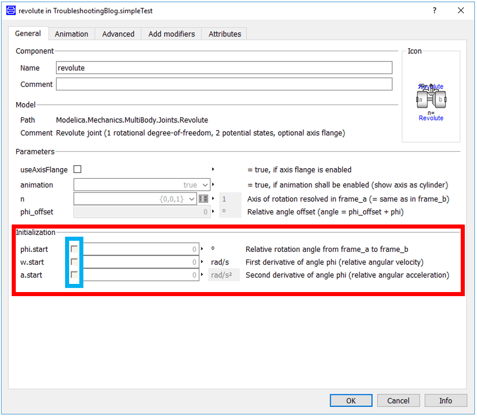This screenshot has height=417, width=477.
Task: Open the Info button
Action: (446, 400)
